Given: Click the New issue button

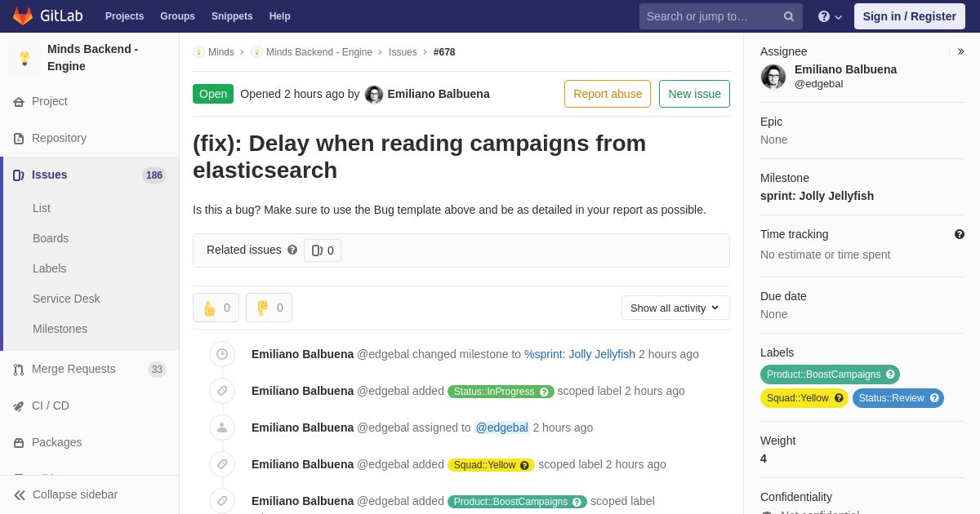Looking at the screenshot, I should click(x=694, y=94).
